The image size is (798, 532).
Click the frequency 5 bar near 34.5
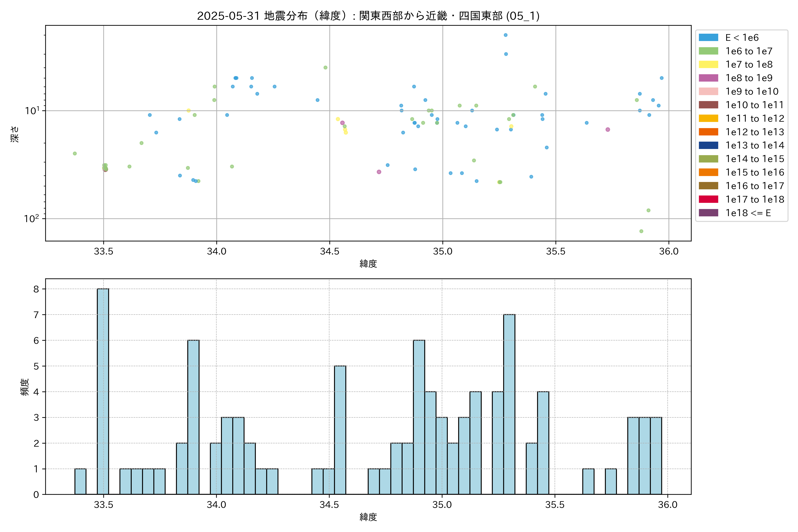(x=340, y=430)
